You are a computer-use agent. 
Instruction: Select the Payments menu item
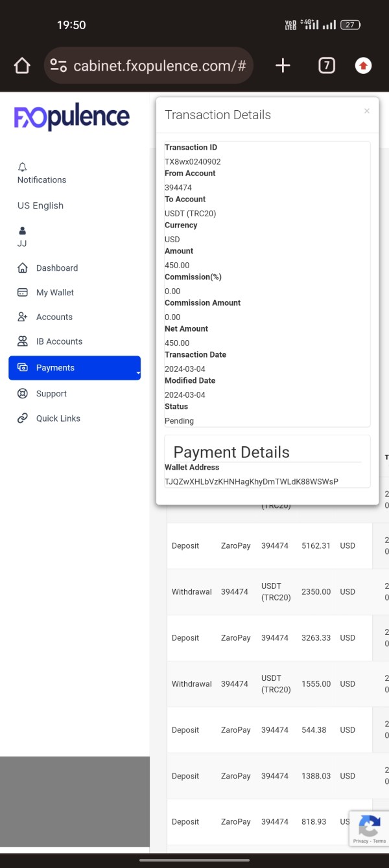click(x=75, y=367)
